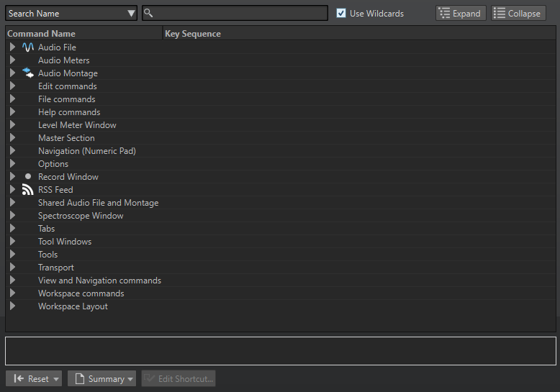Select the Spectroscope Window entry
This screenshot has width=560, height=392.
tap(81, 216)
